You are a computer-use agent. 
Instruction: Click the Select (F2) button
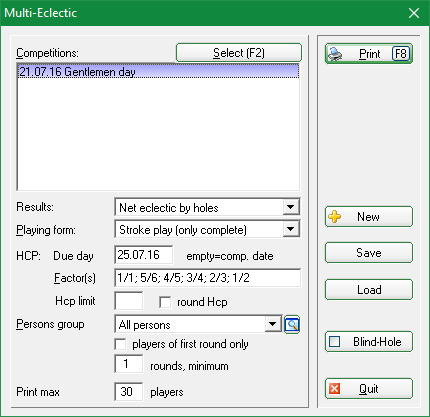[x=239, y=53]
